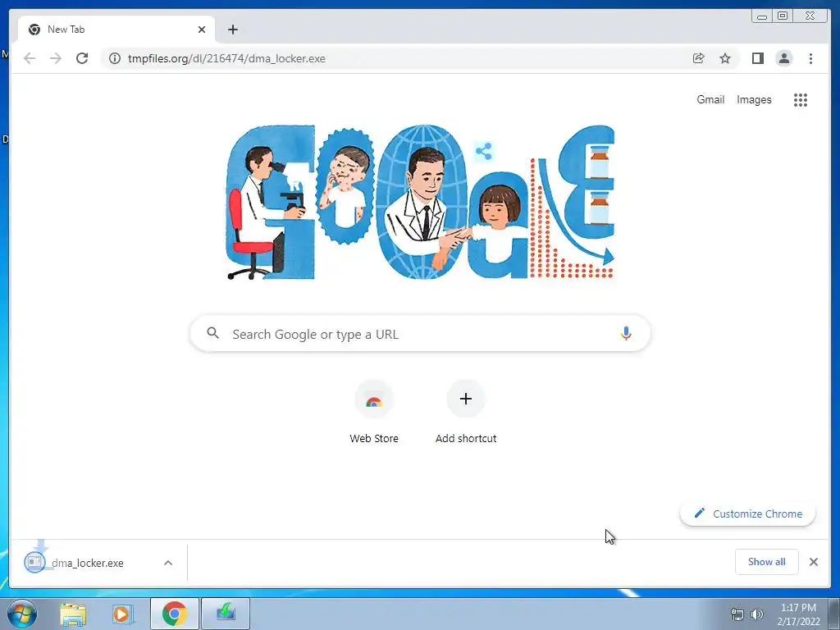This screenshot has height=630, width=840.
Task: Click the Google Doodle image
Action: click(420, 202)
